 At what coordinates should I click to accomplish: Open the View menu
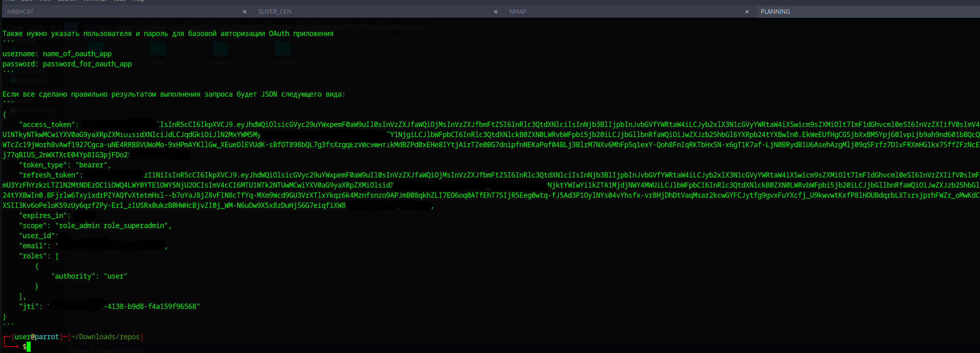tap(45, 1)
